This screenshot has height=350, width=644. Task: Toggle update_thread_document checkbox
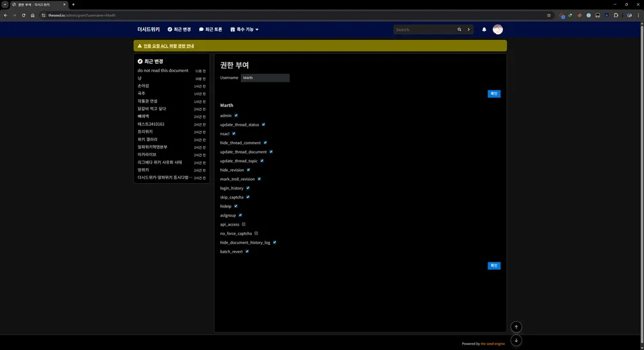pos(271,151)
